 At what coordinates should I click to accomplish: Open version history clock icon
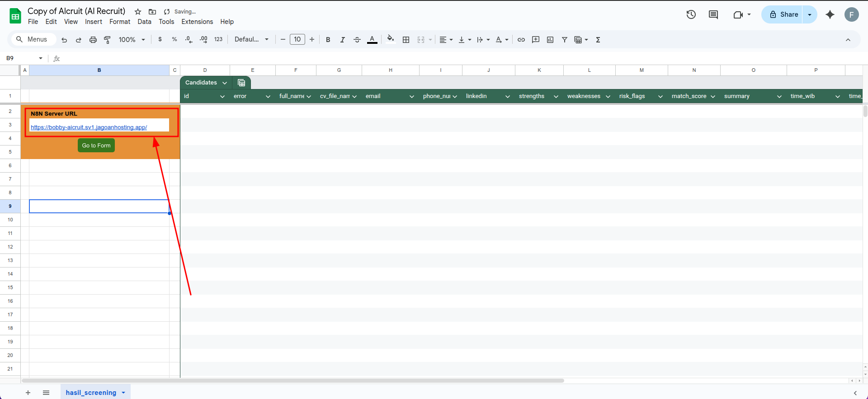point(691,14)
